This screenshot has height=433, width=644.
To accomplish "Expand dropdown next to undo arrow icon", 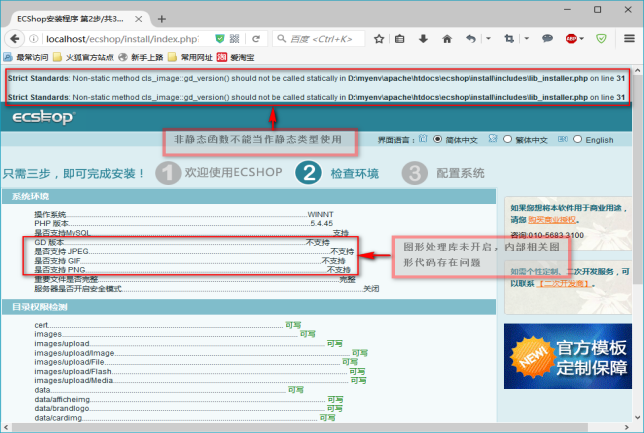I will coord(488,39).
